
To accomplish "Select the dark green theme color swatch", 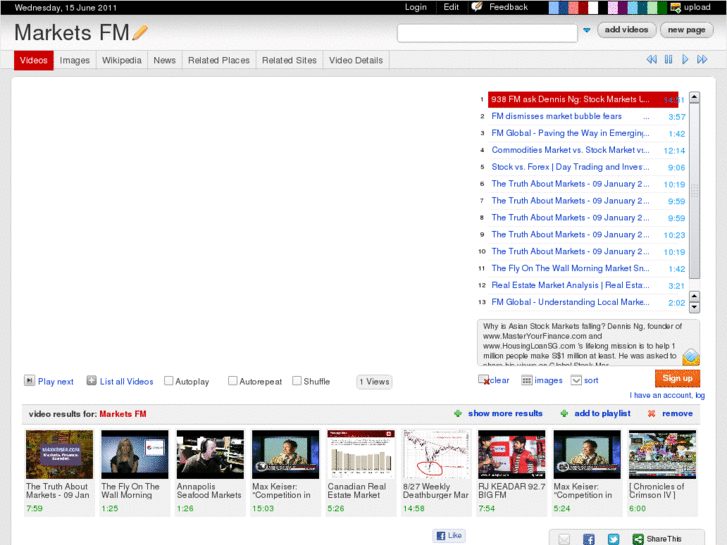I will point(662,7).
